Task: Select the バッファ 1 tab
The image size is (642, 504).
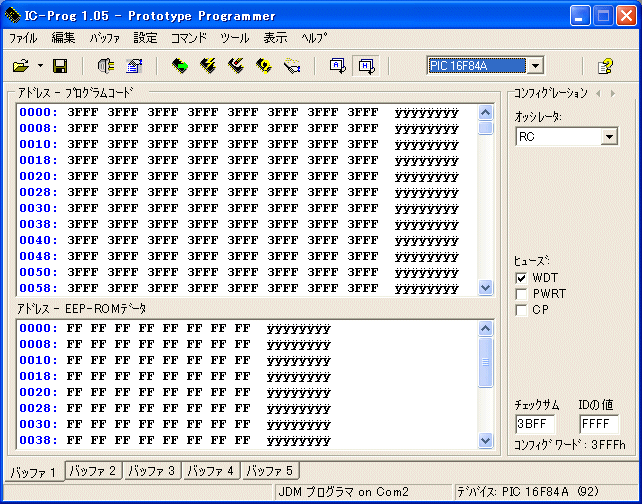Action: pos(34,472)
